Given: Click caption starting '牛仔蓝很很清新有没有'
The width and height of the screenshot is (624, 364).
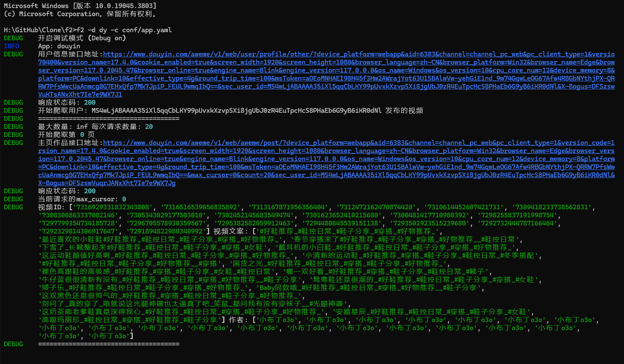Looking at the screenshot, I should [x=171, y=280].
